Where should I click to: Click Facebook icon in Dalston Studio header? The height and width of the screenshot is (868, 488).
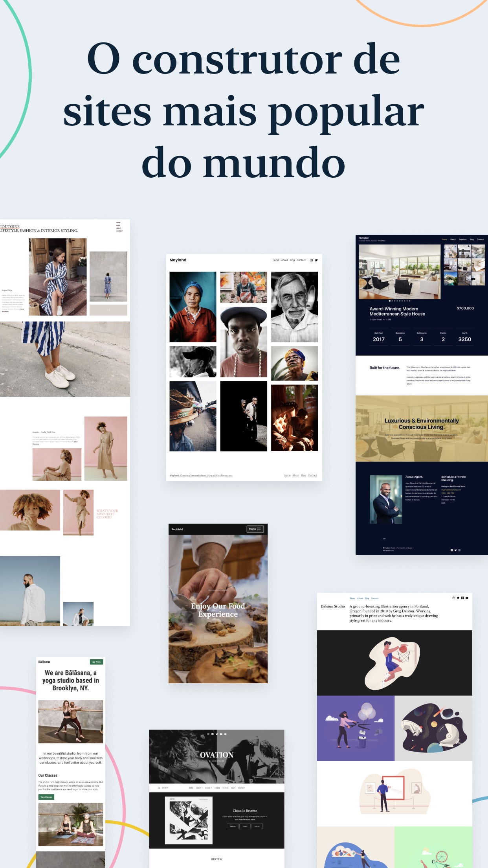click(462, 598)
